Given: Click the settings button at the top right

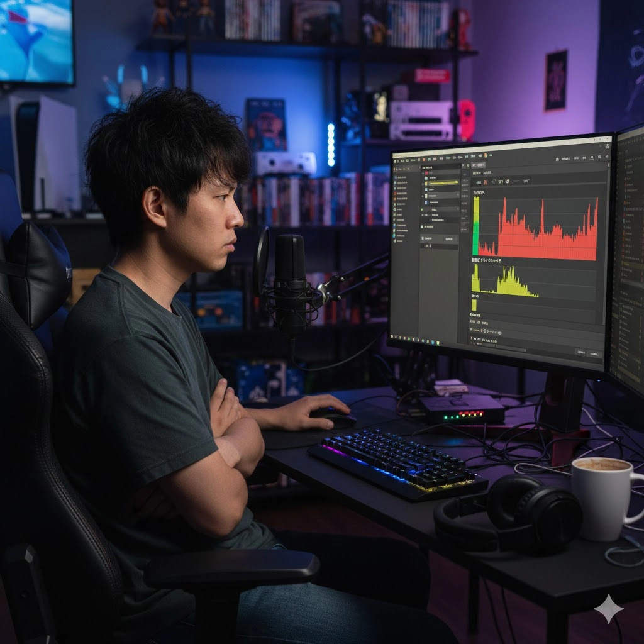Looking at the screenshot, I should pyautogui.click(x=599, y=158).
